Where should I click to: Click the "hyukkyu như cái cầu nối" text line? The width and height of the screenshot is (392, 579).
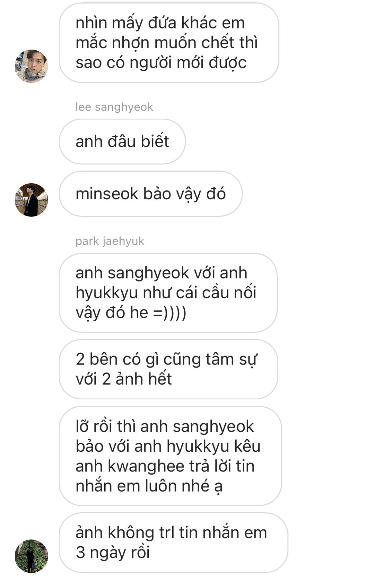[x=166, y=293]
